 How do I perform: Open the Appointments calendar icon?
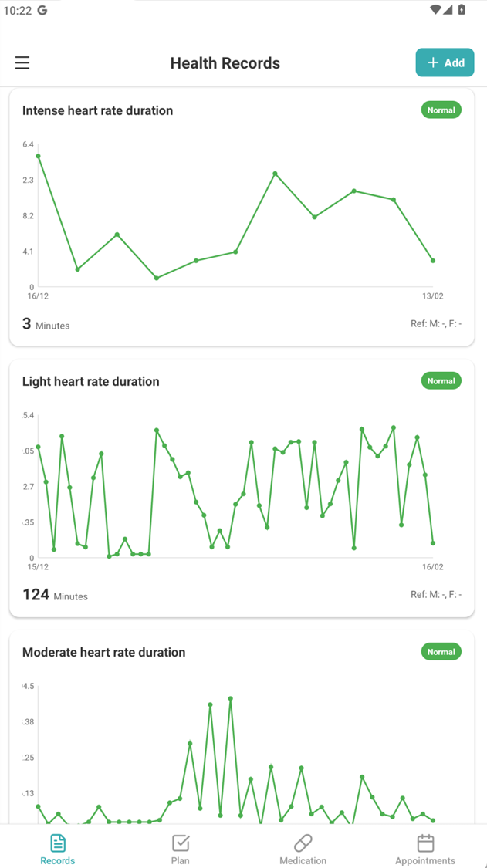(x=425, y=843)
